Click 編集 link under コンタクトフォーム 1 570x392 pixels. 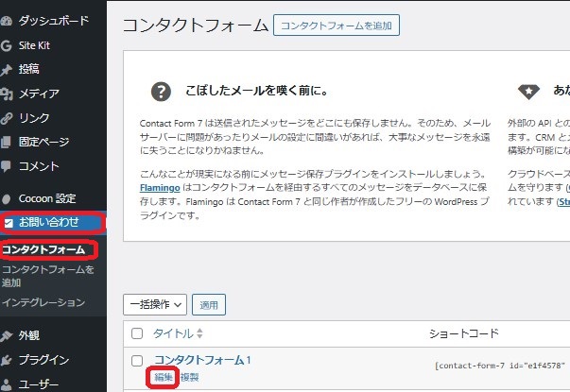164,378
